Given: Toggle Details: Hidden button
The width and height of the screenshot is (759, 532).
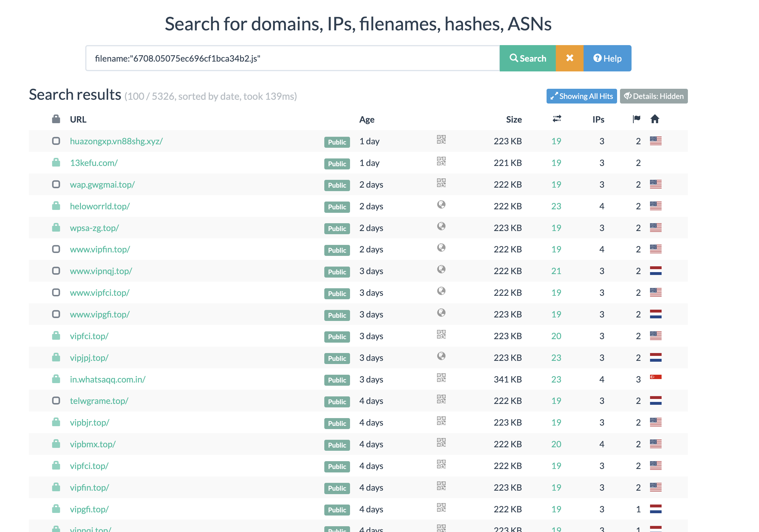Looking at the screenshot, I should [x=653, y=96].
